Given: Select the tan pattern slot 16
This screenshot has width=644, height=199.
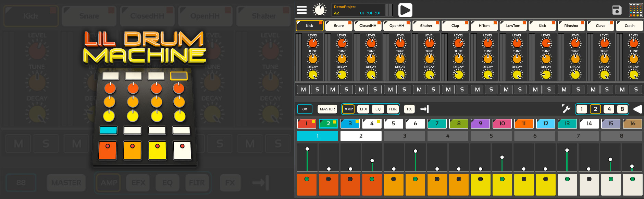Looking at the screenshot, I should pos(633,124).
